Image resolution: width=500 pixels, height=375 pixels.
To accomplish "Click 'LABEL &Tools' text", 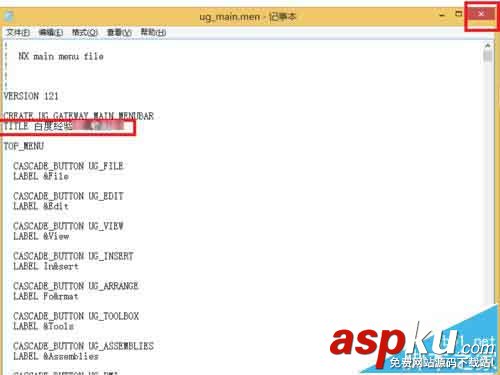I will 43,326.
